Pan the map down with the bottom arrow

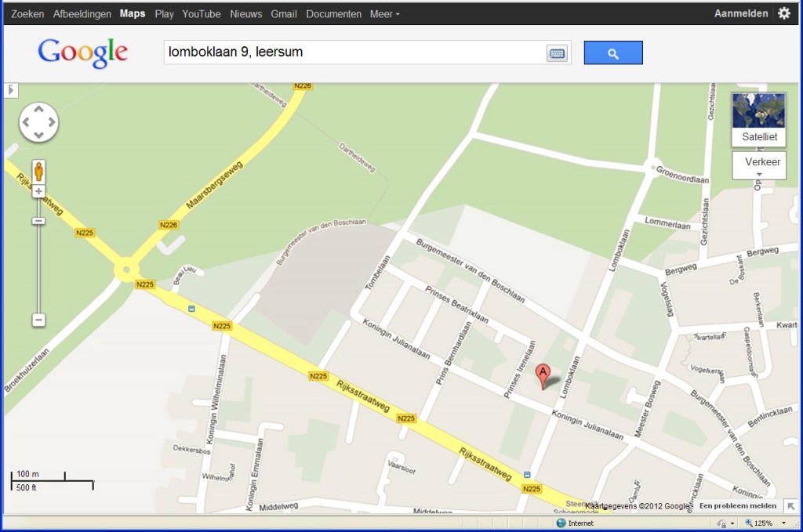[x=39, y=135]
